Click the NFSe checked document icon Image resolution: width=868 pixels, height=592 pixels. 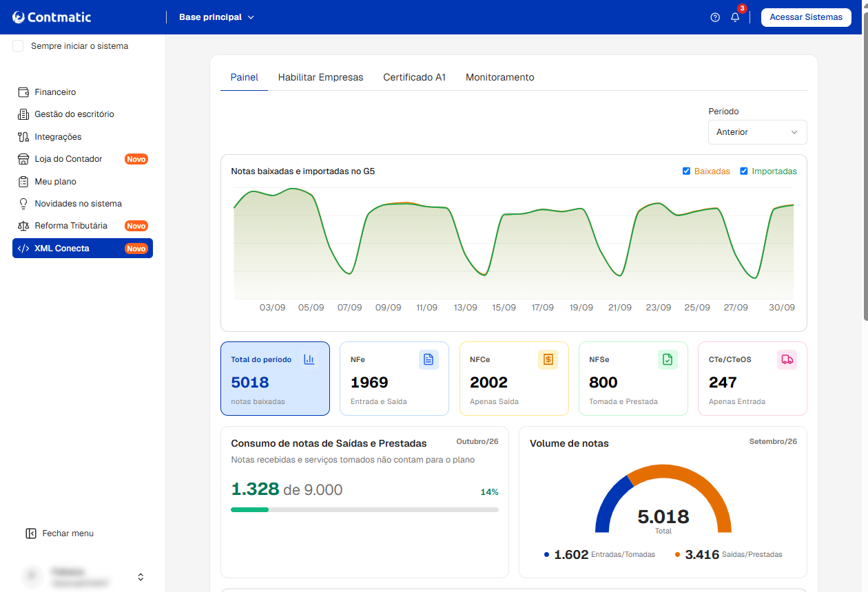[668, 359]
